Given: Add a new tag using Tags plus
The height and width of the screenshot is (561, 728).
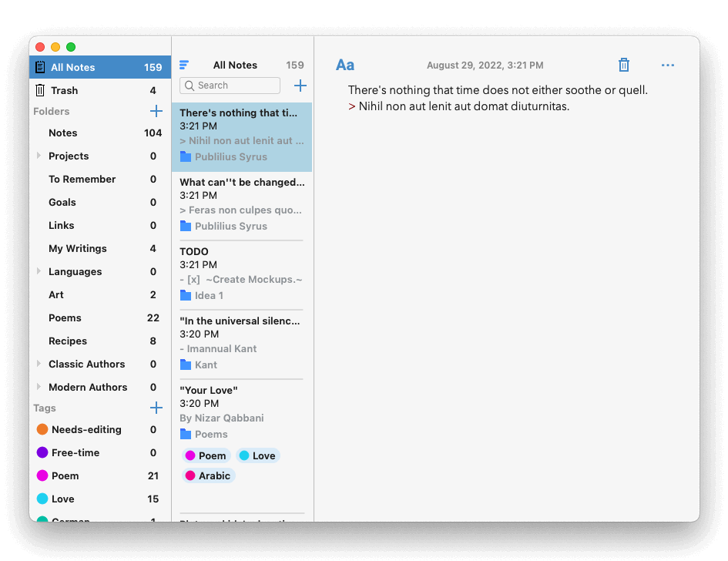Looking at the screenshot, I should pyautogui.click(x=156, y=408).
